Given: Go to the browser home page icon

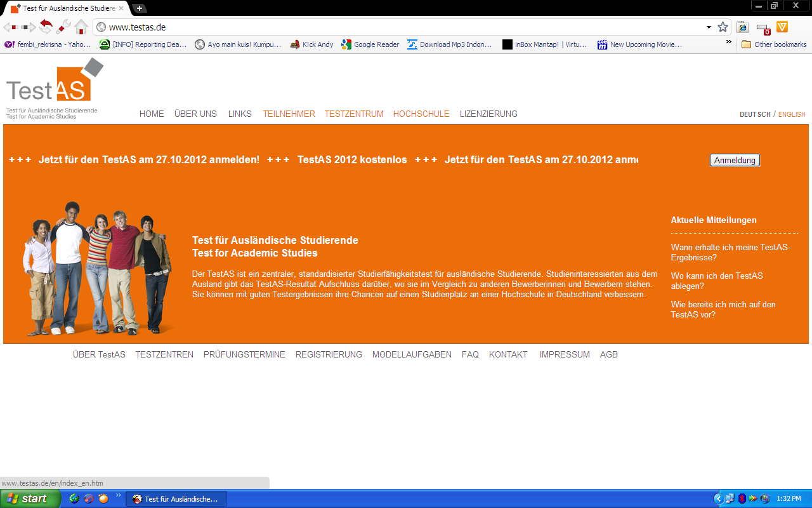Looking at the screenshot, I should (81, 27).
